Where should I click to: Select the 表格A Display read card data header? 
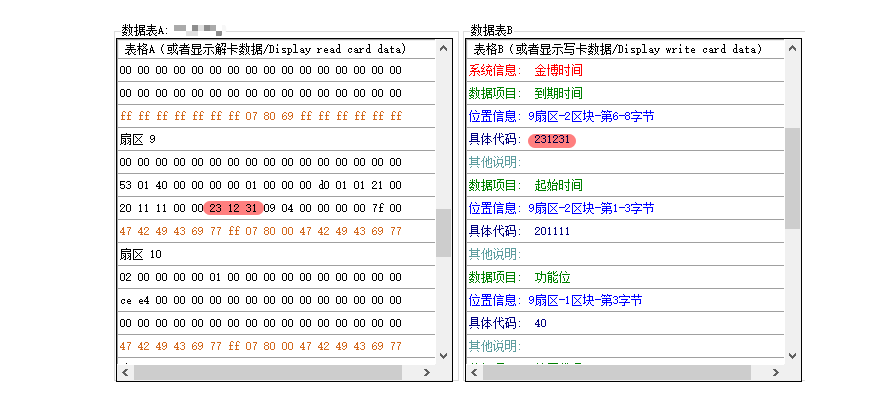265,49
